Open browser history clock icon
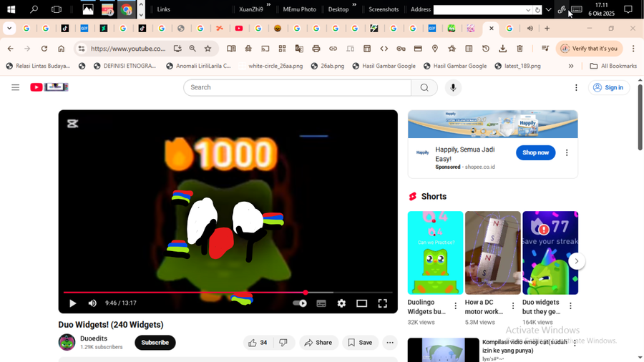 tap(485, 49)
